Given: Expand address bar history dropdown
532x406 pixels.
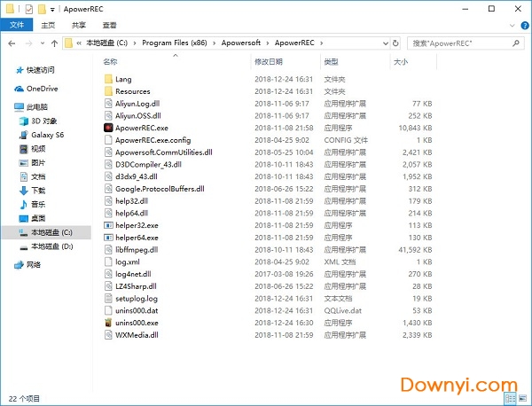Looking at the screenshot, I should [x=386, y=43].
